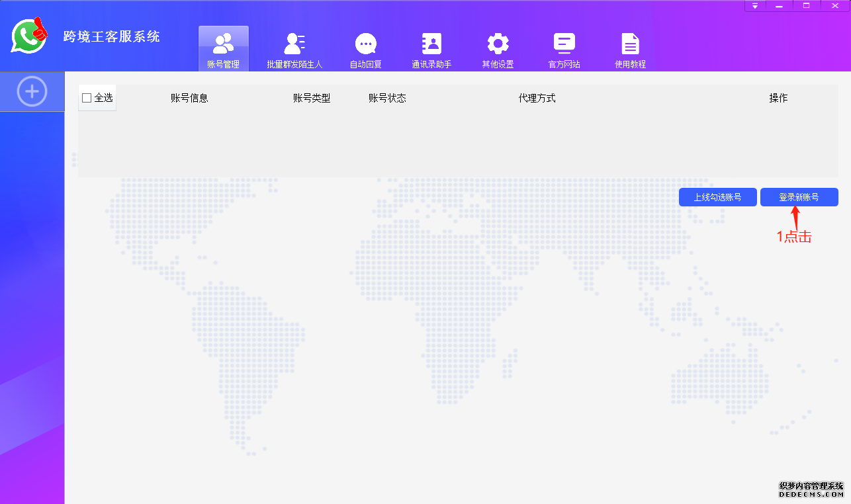
Task: Click the 登录新账号 login button
Action: (799, 197)
